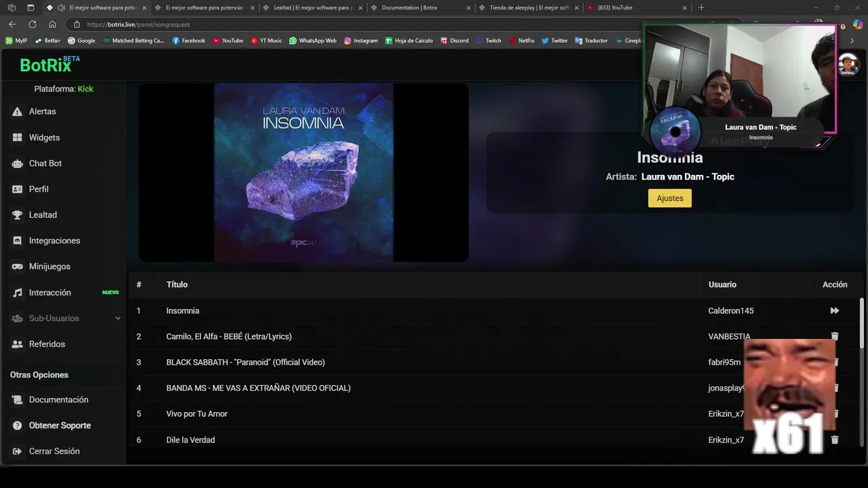The image size is (868, 488).
Task: Open the YT Music bookmark
Action: [266, 41]
